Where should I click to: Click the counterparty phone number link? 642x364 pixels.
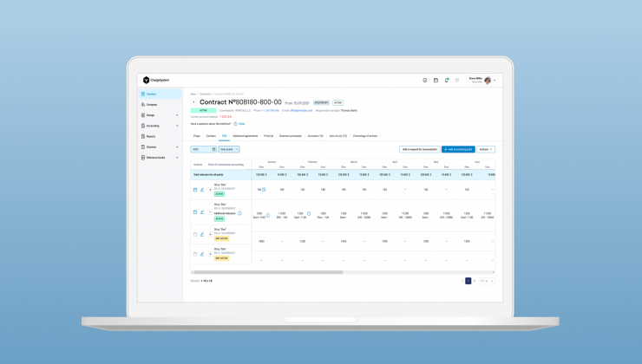tap(271, 110)
